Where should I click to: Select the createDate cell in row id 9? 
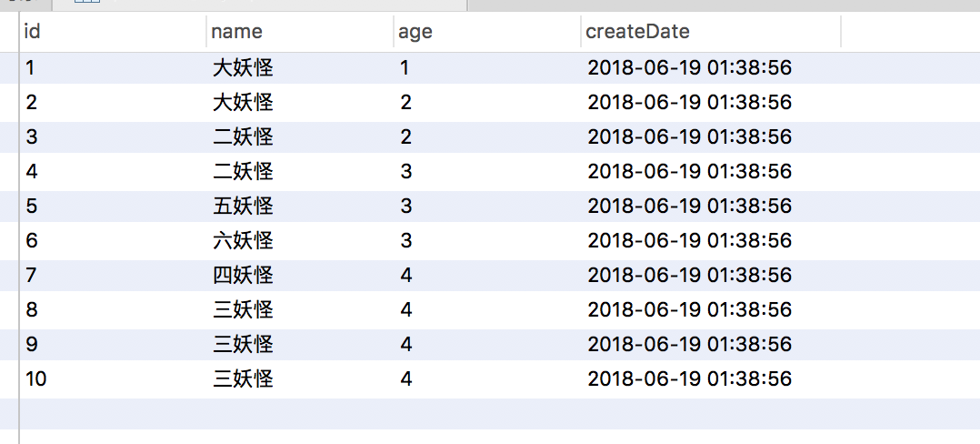tap(690, 344)
